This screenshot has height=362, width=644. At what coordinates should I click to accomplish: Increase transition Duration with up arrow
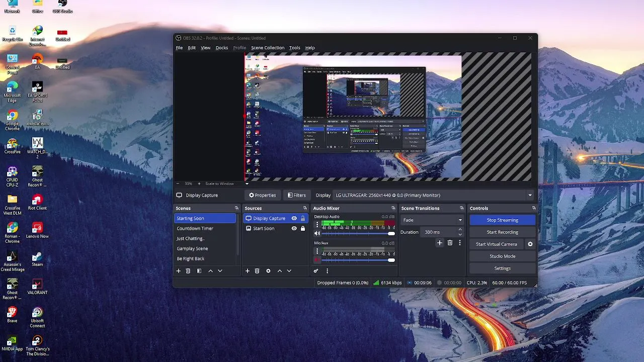point(460,230)
